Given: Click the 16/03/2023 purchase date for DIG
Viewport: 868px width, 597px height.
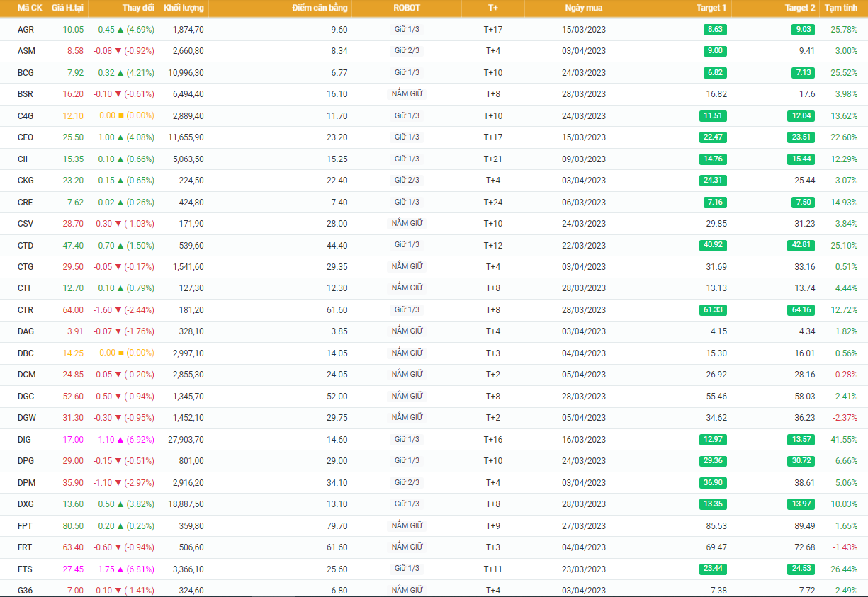Looking at the screenshot, I should pyautogui.click(x=584, y=440).
